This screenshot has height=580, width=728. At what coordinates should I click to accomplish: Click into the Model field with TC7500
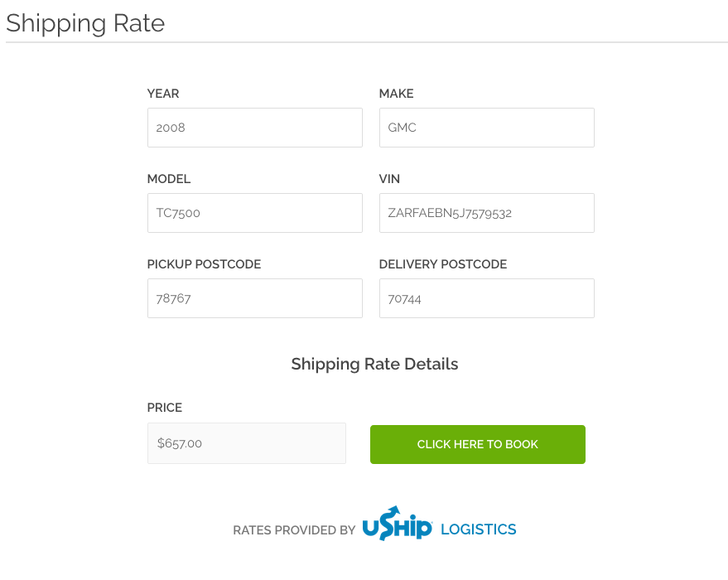(254, 213)
